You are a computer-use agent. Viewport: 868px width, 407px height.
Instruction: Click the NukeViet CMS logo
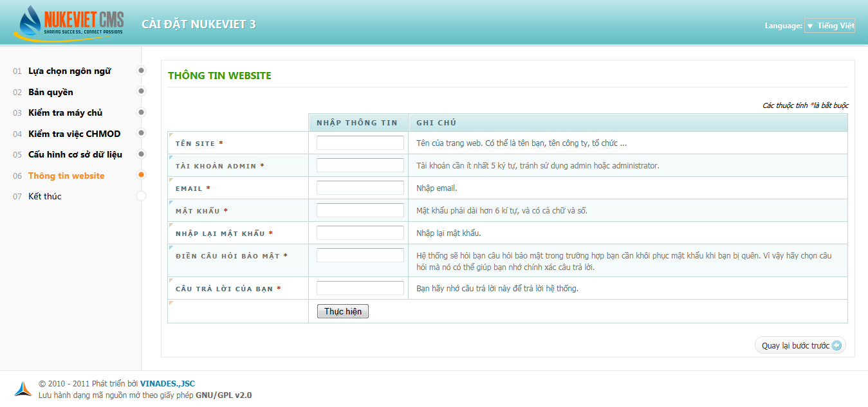[x=68, y=24]
